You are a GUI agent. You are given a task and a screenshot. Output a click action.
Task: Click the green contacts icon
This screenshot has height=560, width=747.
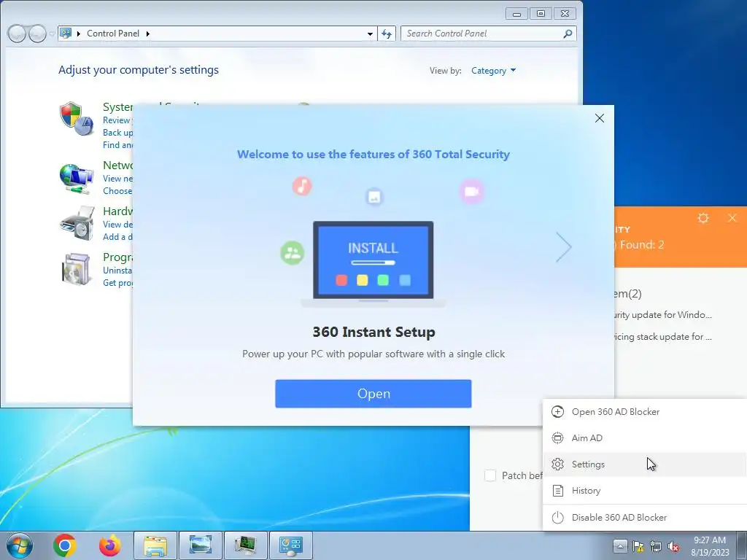tap(292, 253)
